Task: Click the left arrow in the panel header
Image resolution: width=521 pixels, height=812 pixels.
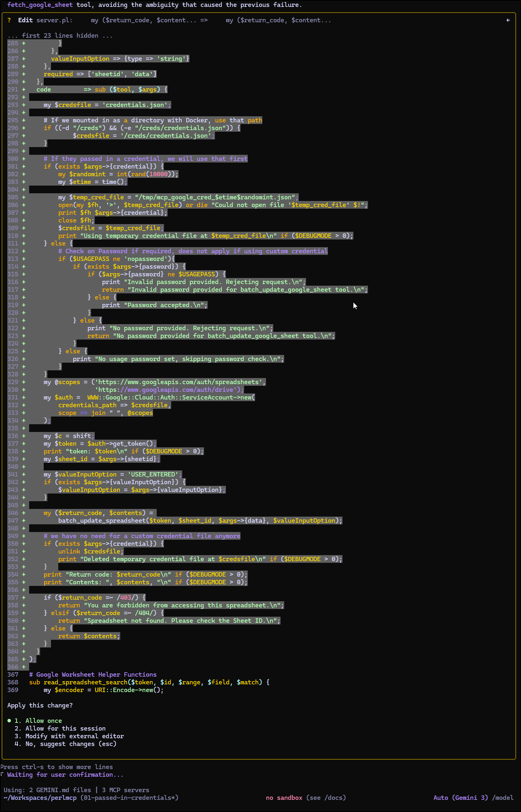Action: pos(508,20)
